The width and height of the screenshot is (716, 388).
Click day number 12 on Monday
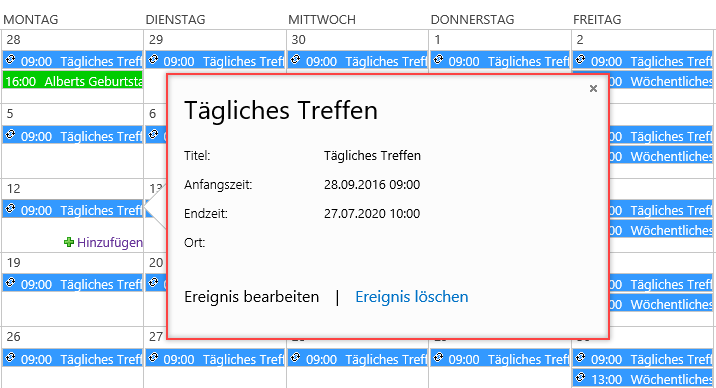click(x=13, y=189)
